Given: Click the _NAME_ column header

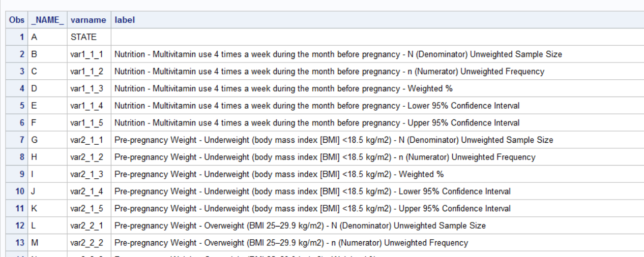Looking at the screenshot, I should [47, 20].
